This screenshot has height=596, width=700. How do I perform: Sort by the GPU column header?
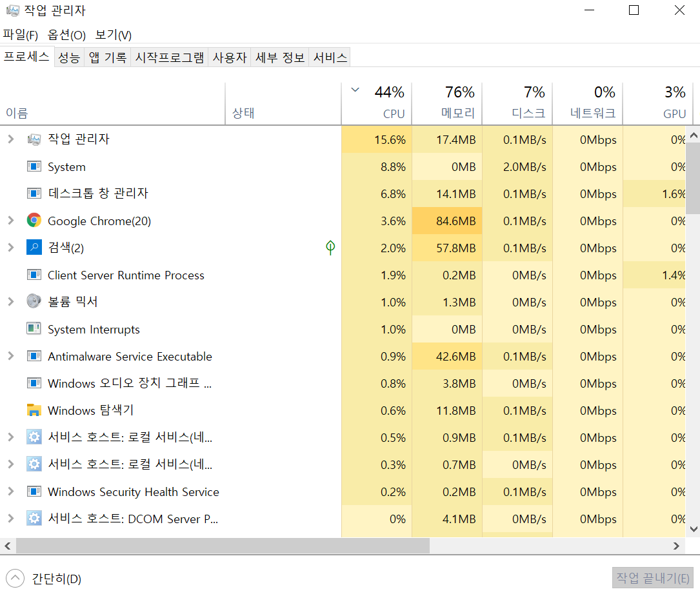[x=658, y=104]
